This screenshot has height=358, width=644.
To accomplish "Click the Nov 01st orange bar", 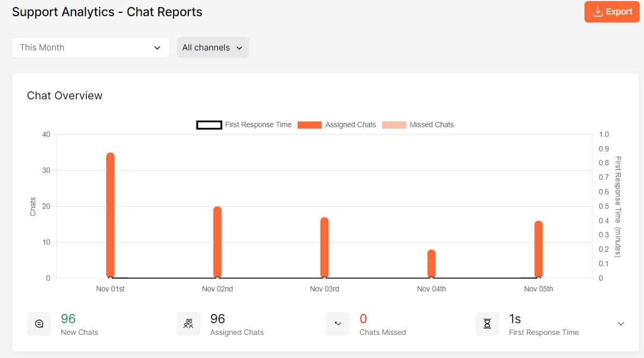I will click(111, 215).
